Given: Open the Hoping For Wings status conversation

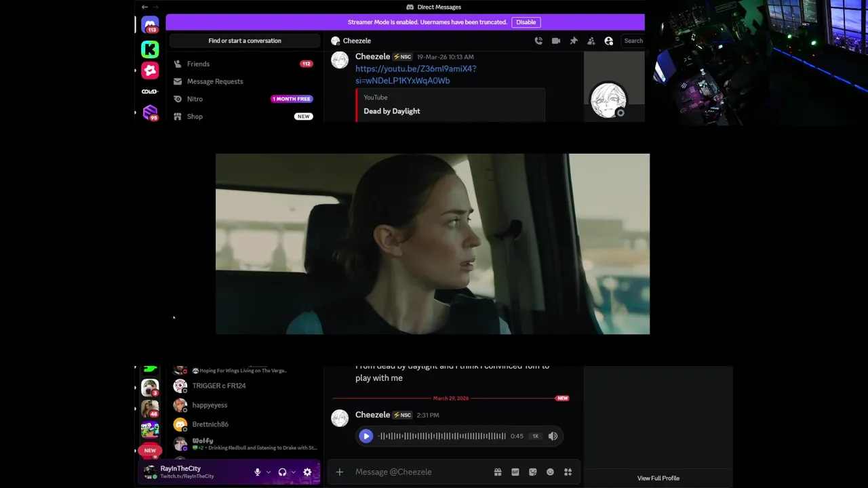Looking at the screenshot, I should click(x=244, y=370).
